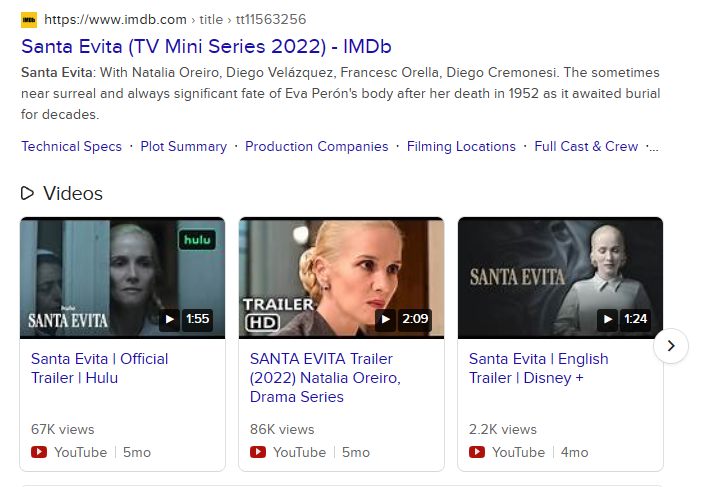Go to the Plot Summary sublink
706x487 pixels.
[184, 146]
